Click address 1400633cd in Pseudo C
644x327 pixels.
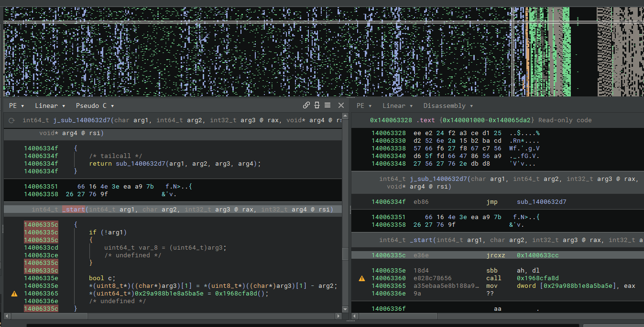pyautogui.click(x=41, y=248)
